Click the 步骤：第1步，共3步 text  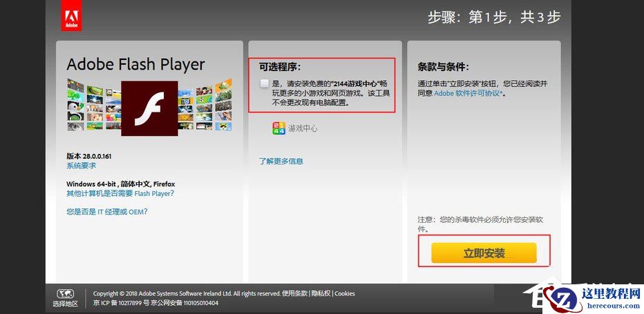(495, 17)
